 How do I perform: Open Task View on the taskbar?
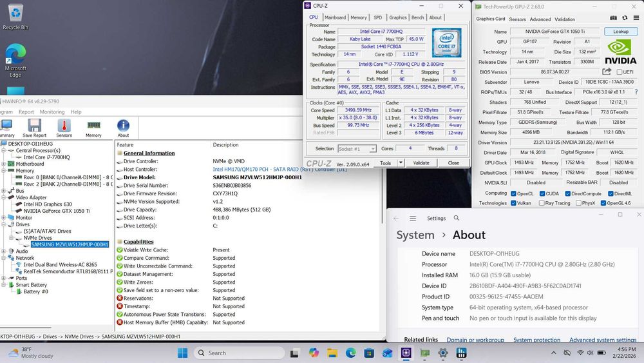pyautogui.click(x=294, y=353)
